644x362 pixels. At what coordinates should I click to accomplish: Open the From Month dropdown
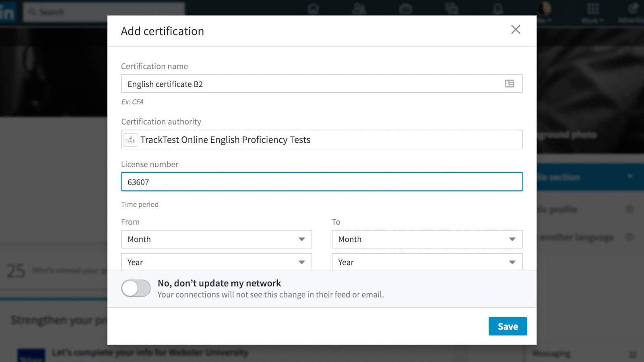tap(217, 239)
